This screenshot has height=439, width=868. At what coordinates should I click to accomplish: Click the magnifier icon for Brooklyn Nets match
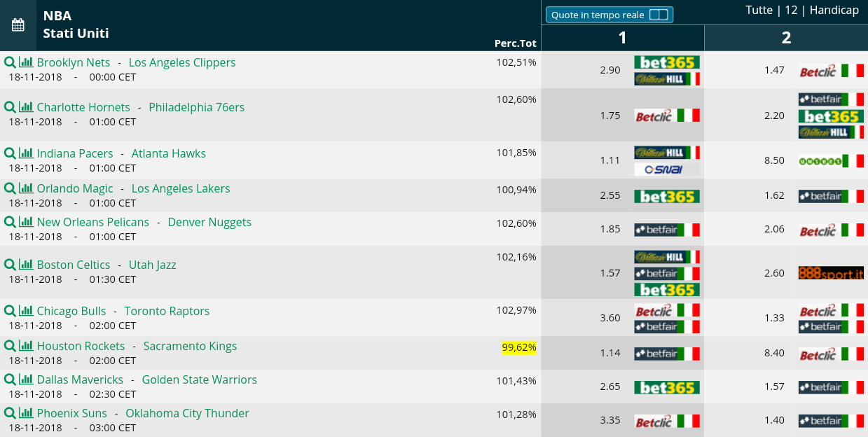pos(10,62)
